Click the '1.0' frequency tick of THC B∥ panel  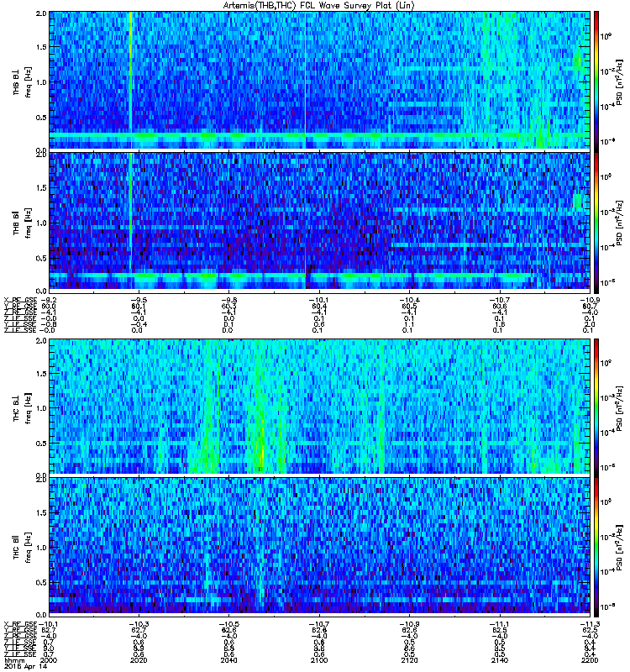(x=41, y=548)
